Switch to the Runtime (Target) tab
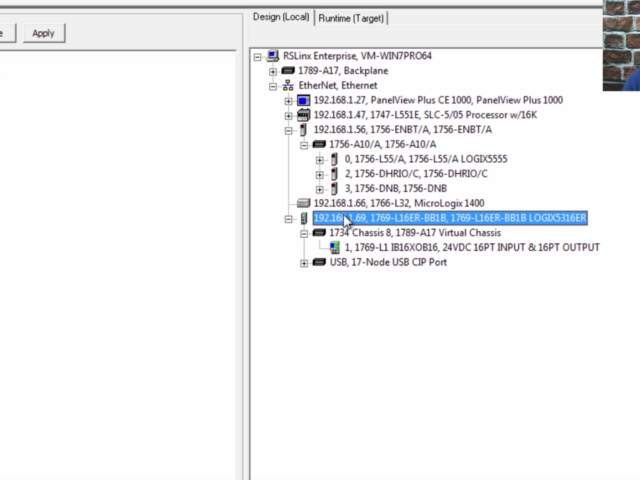The width and height of the screenshot is (640, 480). (x=351, y=18)
